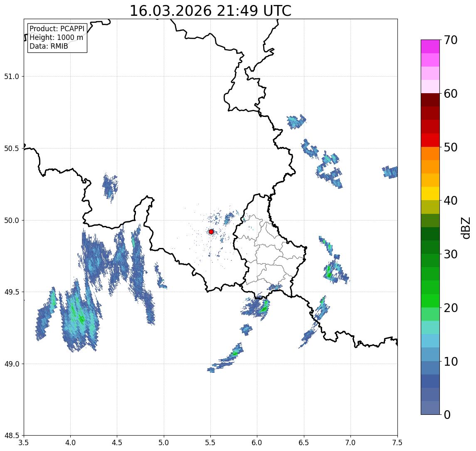Click the longitude tick label '6.0'

[x=257, y=443]
